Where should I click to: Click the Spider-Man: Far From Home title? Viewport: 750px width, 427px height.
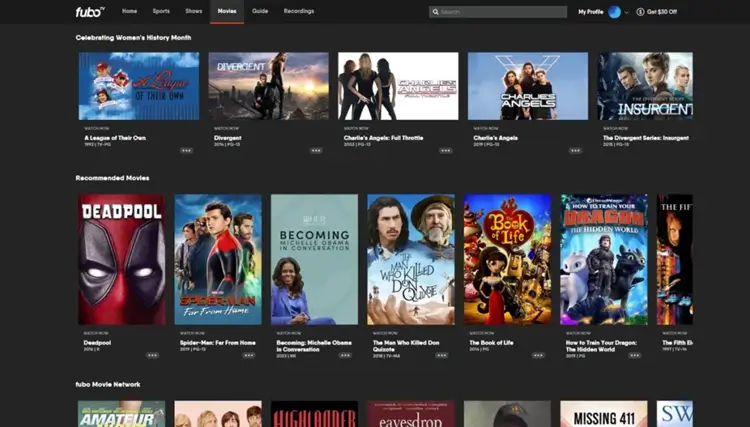218,342
